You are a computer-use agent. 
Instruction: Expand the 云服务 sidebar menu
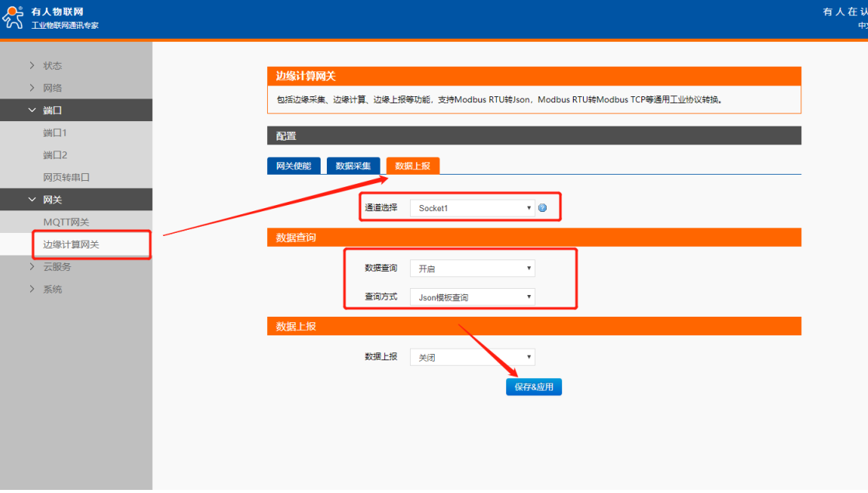coord(57,266)
